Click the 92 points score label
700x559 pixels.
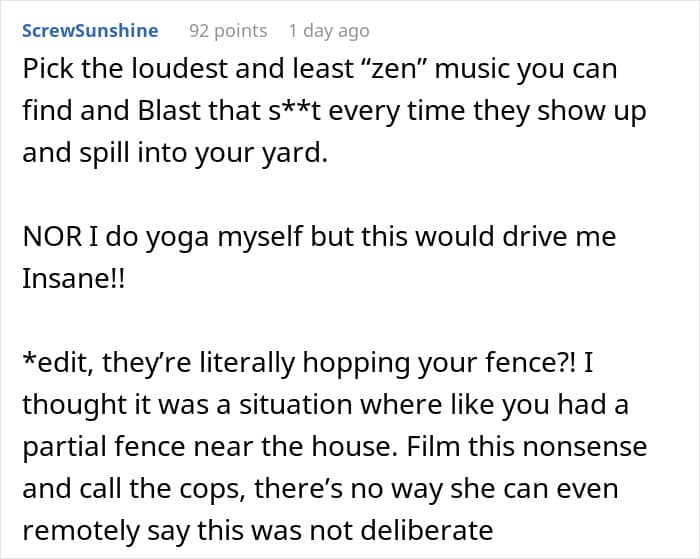tap(228, 31)
